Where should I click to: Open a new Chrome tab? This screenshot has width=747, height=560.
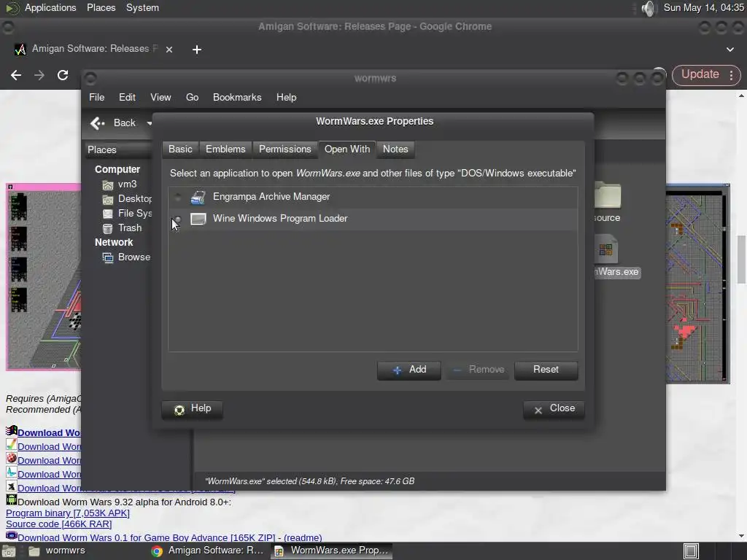point(197,50)
